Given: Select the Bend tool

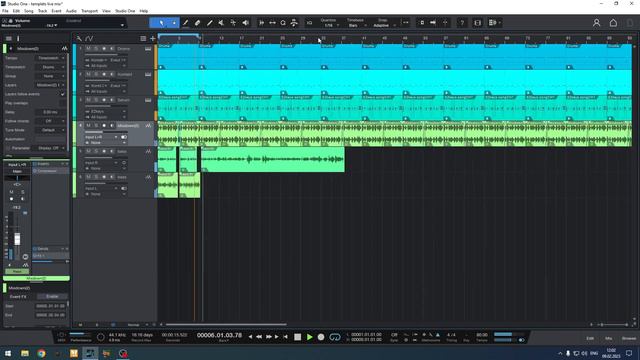Looking at the screenshot, I should click(233, 23).
